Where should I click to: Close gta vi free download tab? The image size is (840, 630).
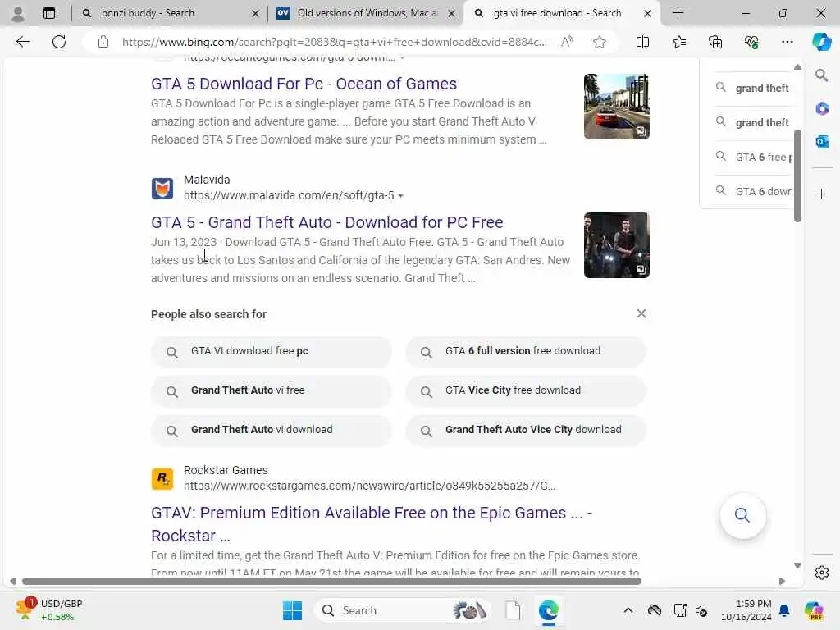[647, 13]
